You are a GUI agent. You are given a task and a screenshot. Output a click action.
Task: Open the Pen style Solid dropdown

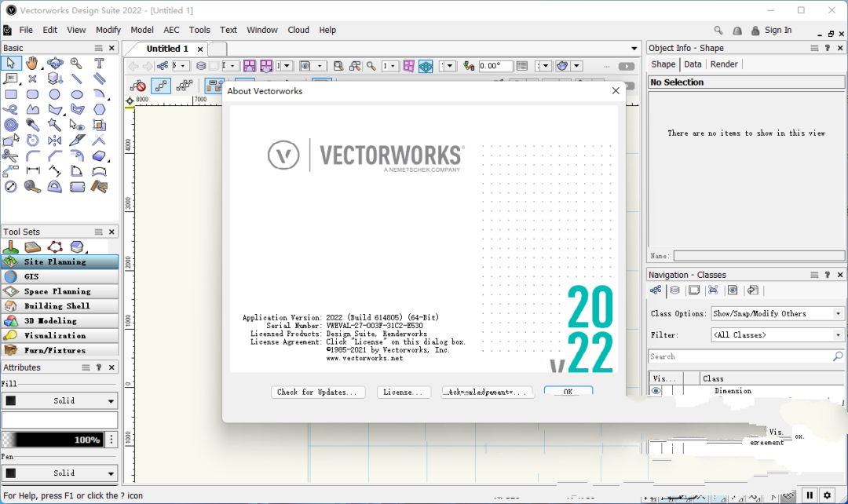[x=60, y=473]
